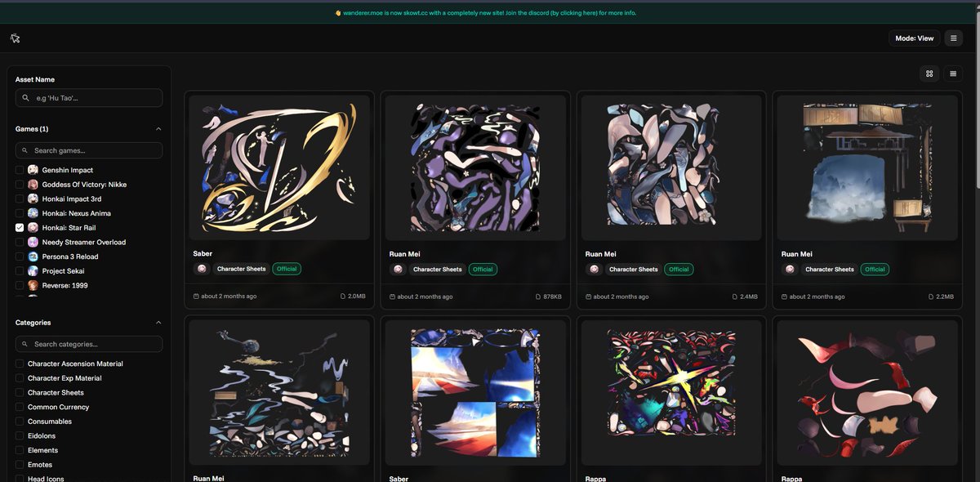Click the Asset Name search field
Screen dimensions: 980x482
89,98
